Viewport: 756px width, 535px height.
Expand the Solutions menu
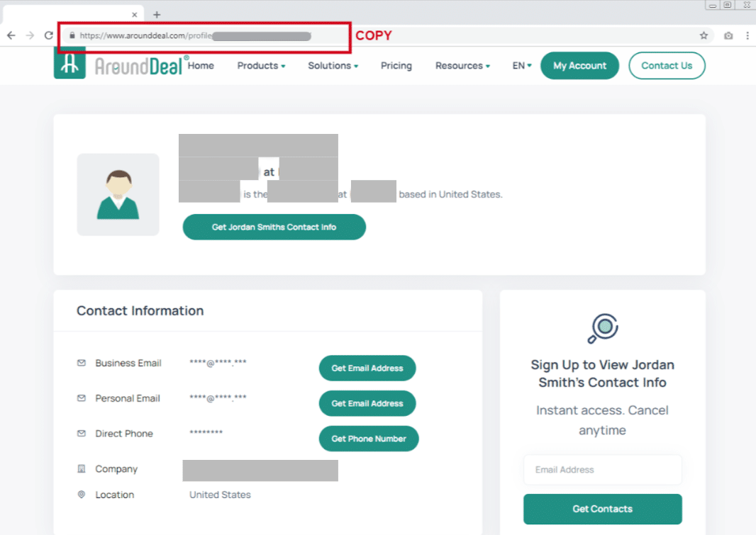click(x=333, y=65)
